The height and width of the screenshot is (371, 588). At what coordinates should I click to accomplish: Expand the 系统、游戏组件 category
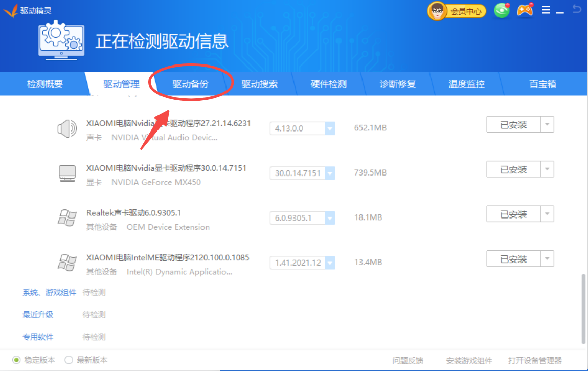49,292
